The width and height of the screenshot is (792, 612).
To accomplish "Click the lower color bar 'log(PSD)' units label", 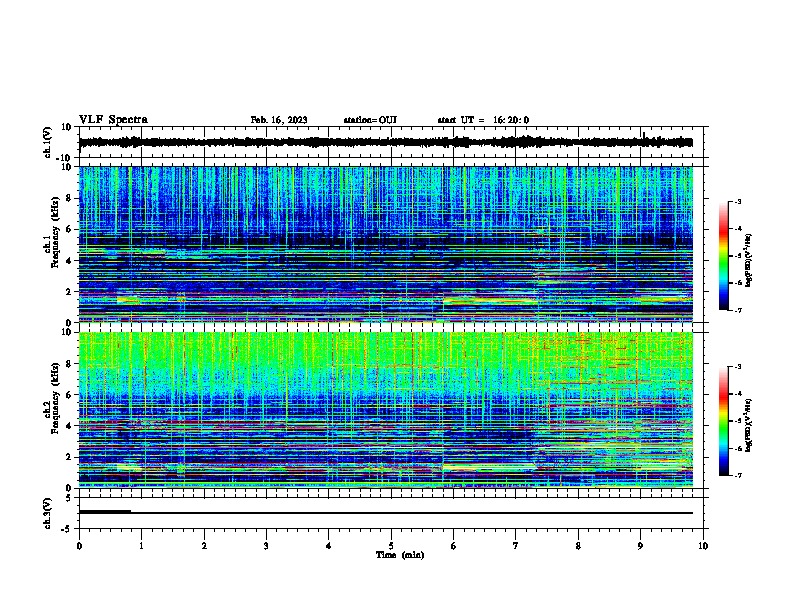I will pyautogui.click(x=749, y=426).
